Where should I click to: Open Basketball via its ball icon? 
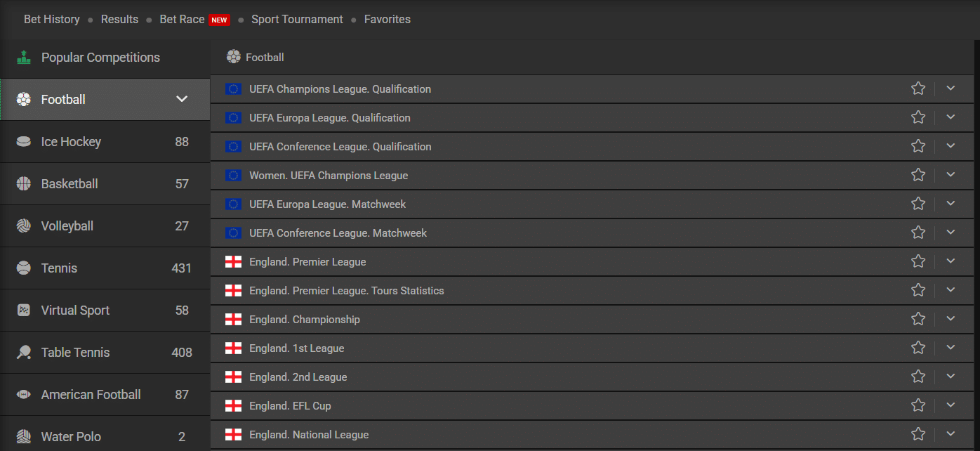click(x=23, y=183)
